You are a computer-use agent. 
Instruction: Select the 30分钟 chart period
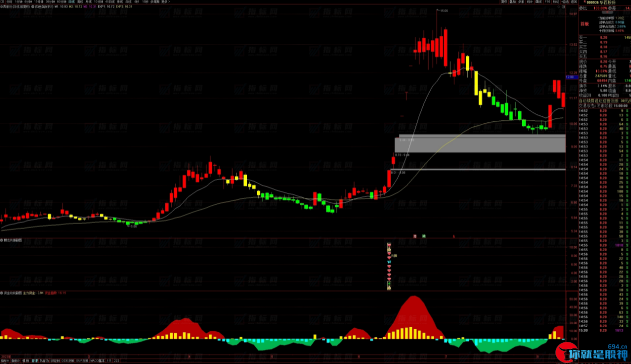(x=50, y=2)
